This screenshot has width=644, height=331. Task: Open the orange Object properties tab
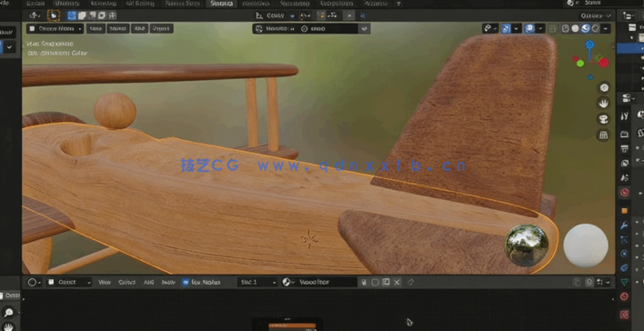[624, 211]
